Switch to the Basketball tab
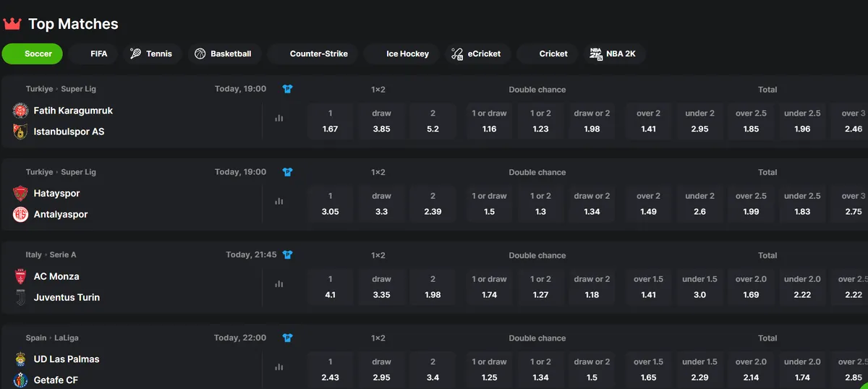The width and height of the screenshot is (868, 389). (223, 54)
